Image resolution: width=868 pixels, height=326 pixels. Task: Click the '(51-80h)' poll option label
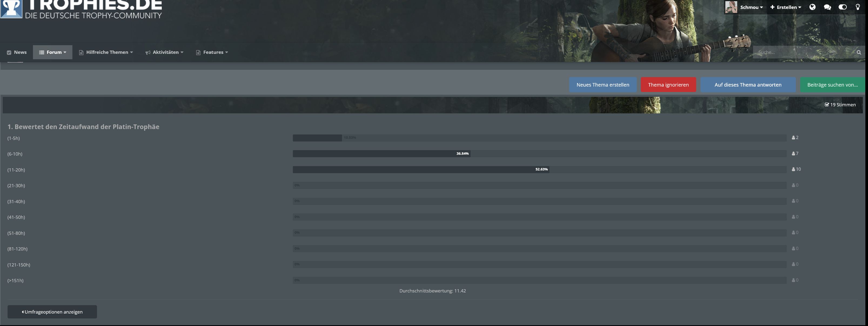[x=16, y=233]
